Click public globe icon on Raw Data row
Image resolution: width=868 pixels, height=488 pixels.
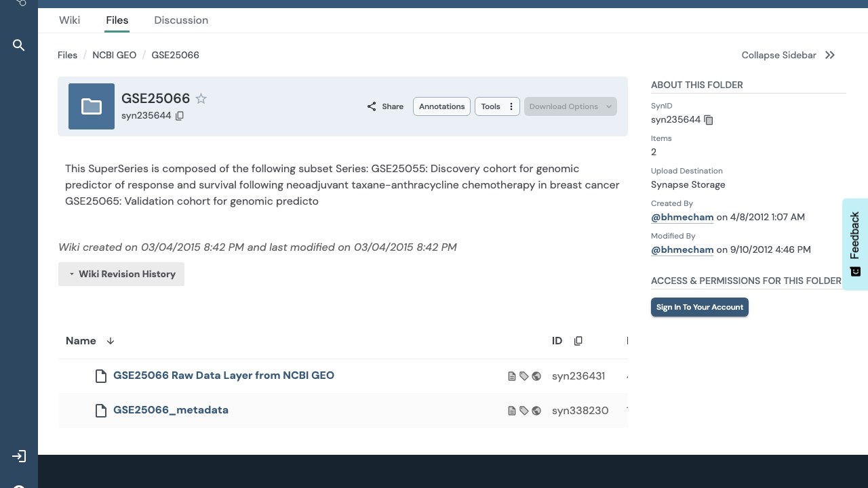pyautogui.click(x=536, y=376)
